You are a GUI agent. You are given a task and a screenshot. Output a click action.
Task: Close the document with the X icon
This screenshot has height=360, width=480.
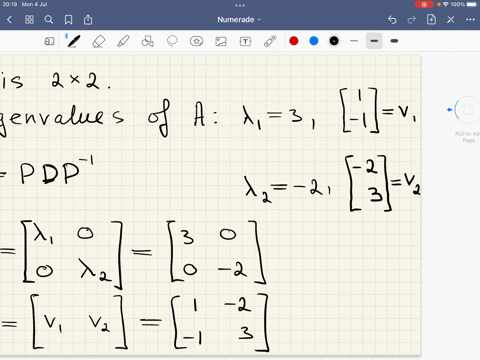point(451,20)
